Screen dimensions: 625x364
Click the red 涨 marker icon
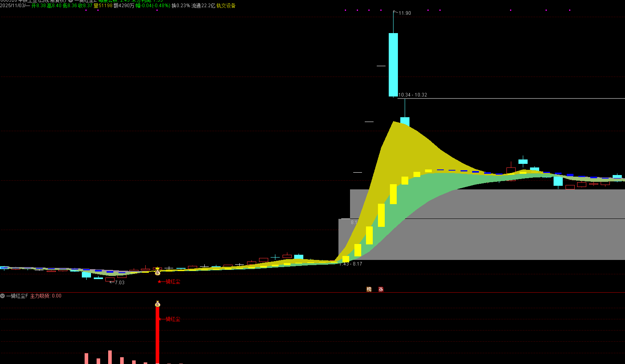(381, 289)
